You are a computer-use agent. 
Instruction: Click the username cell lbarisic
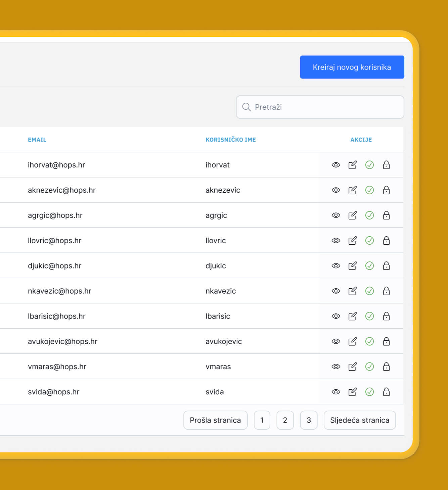click(x=218, y=316)
